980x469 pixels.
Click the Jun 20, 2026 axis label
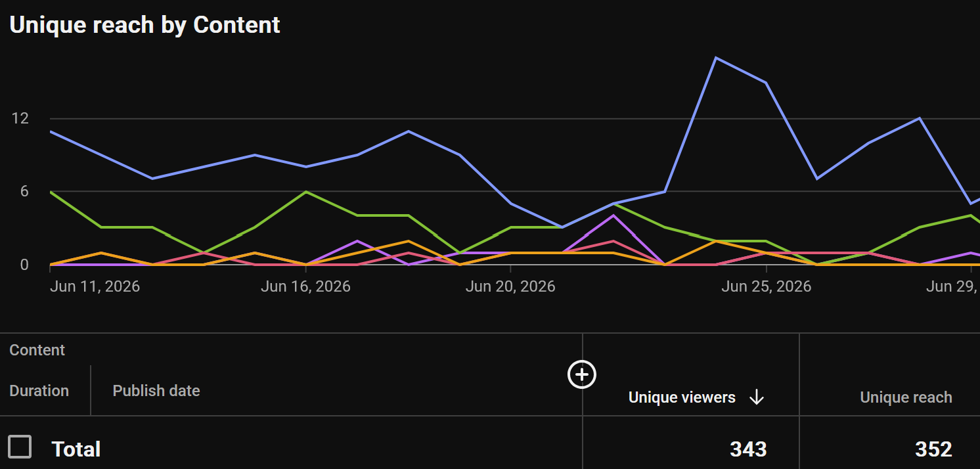point(510,287)
